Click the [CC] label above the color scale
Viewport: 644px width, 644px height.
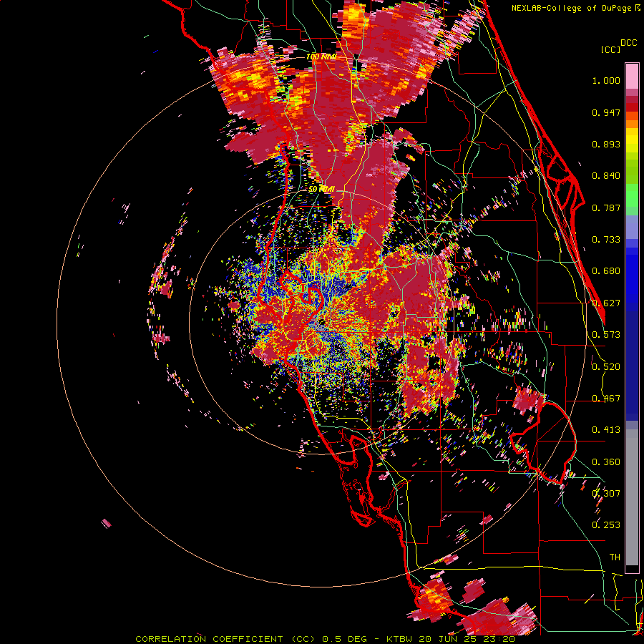click(610, 49)
